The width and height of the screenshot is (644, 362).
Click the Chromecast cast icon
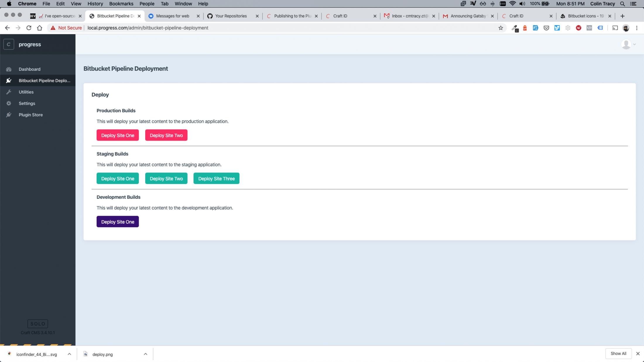point(615,28)
